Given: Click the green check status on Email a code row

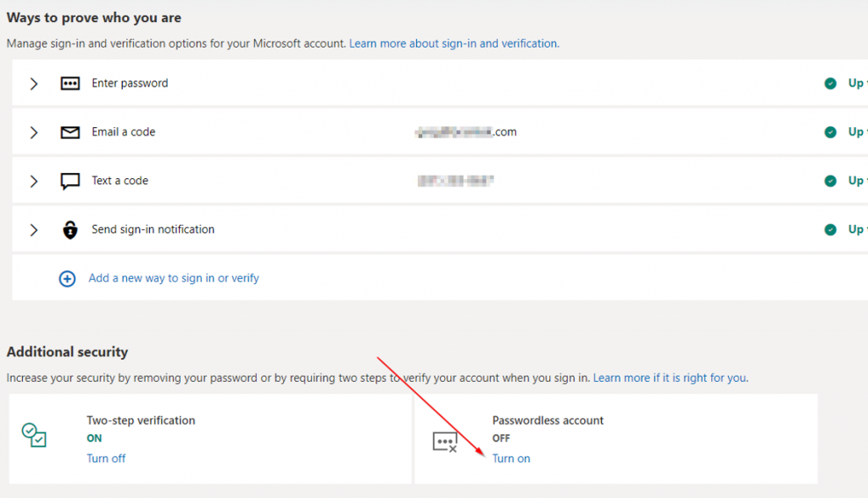Looking at the screenshot, I should coord(830,132).
